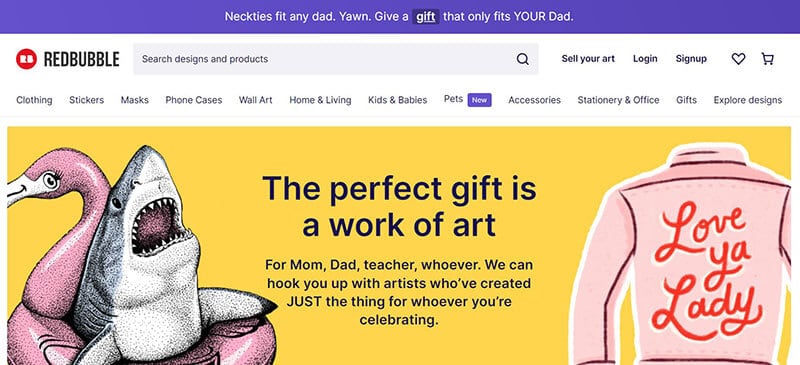Open Kids & Babies category
Image resolution: width=800 pixels, height=365 pixels.
(x=397, y=100)
